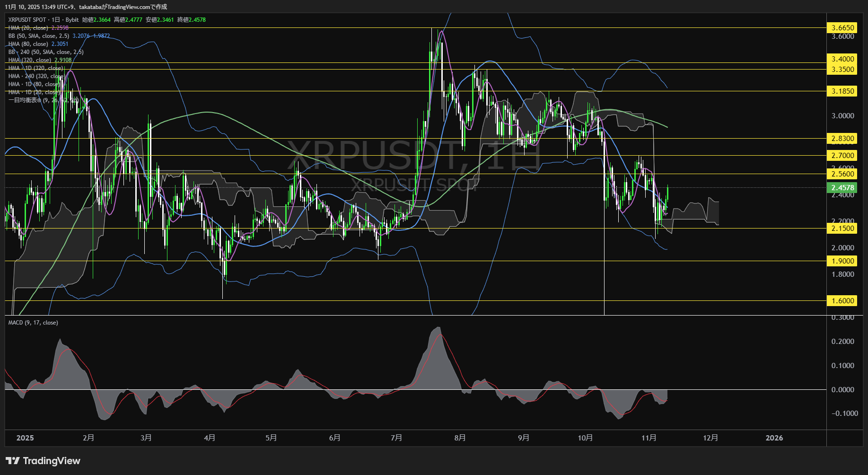Select the MACD (9, 17, close) legend
Screen dimensions: 868x475
[33, 322]
